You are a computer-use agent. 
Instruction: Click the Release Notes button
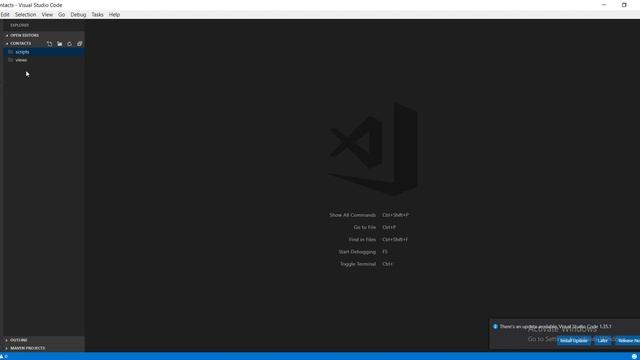tap(627, 340)
